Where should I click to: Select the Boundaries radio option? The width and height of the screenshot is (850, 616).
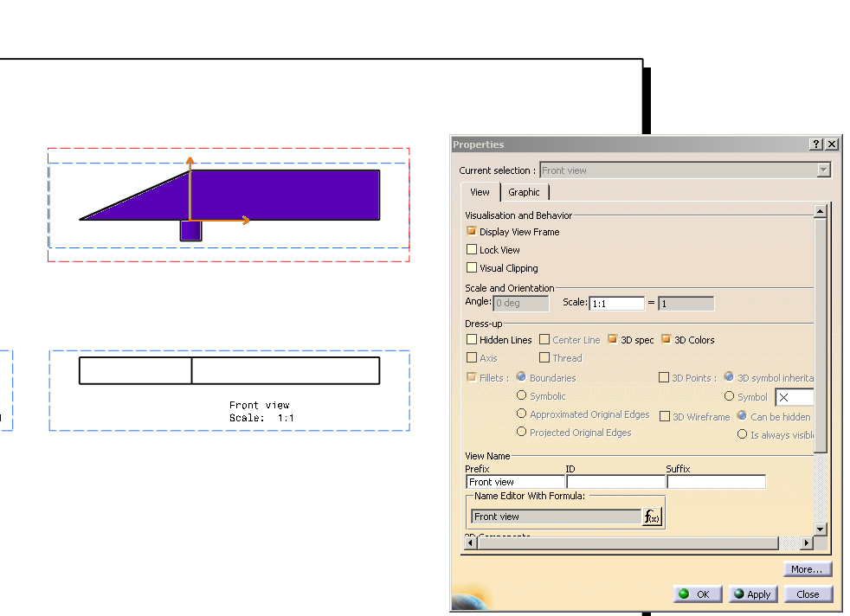click(x=521, y=376)
